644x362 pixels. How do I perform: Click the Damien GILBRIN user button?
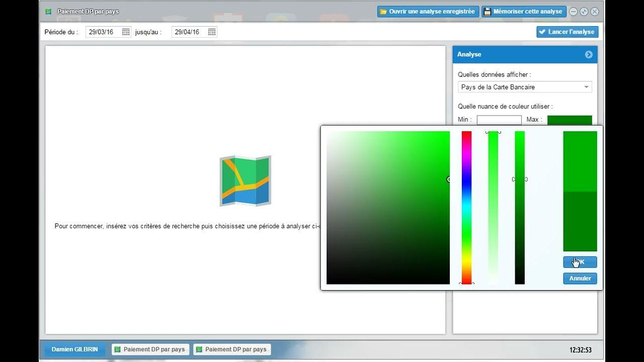[74, 349]
